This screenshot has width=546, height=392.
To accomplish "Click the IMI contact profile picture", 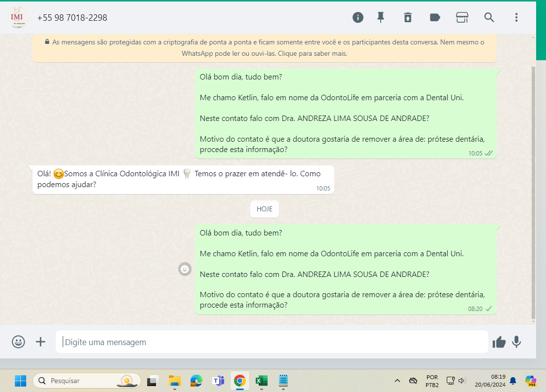I will tap(17, 17).
